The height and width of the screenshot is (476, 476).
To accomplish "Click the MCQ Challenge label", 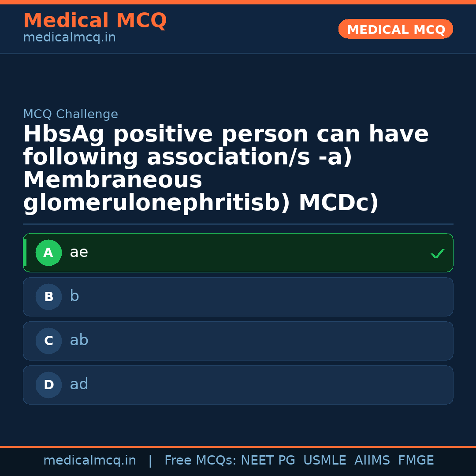I will (x=71, y=114).
